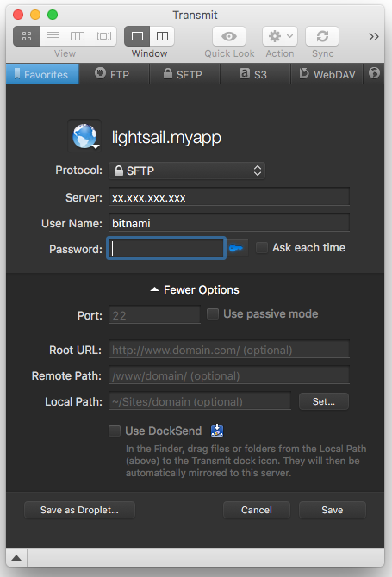Viewport: 392px width, 577px height.
Task: Click the Server address field
Action: [x=229, y=197]
